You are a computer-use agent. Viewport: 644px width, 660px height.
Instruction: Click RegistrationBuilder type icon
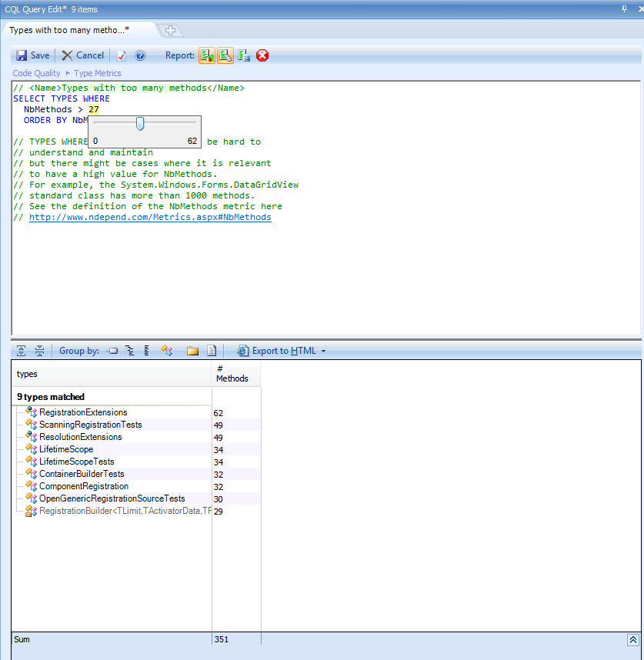[31, 511]
